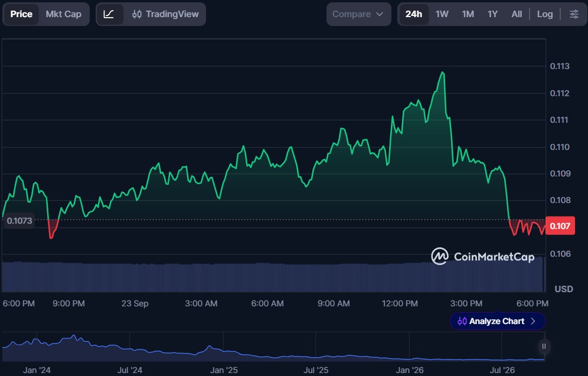Click the price peak on the chart line
Image resolution: width=588 pixels, height=376 pixels.
pos(443,73)
